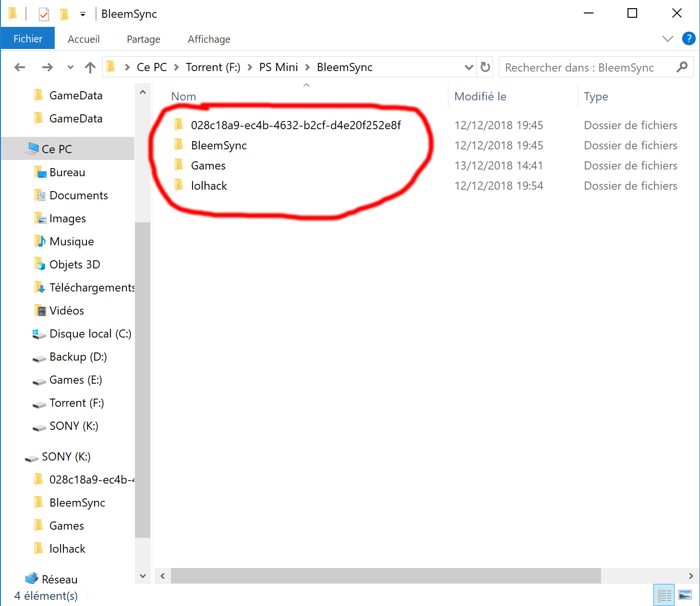Image resolution: width=700 pixels, height=606 pixels.
Task: Sort files by the Nom column header
Action: point(184,97)
